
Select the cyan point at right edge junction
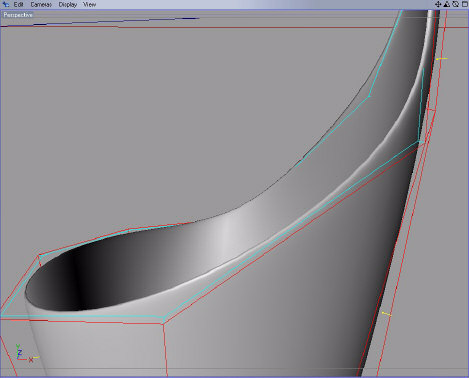click(420, 142)
